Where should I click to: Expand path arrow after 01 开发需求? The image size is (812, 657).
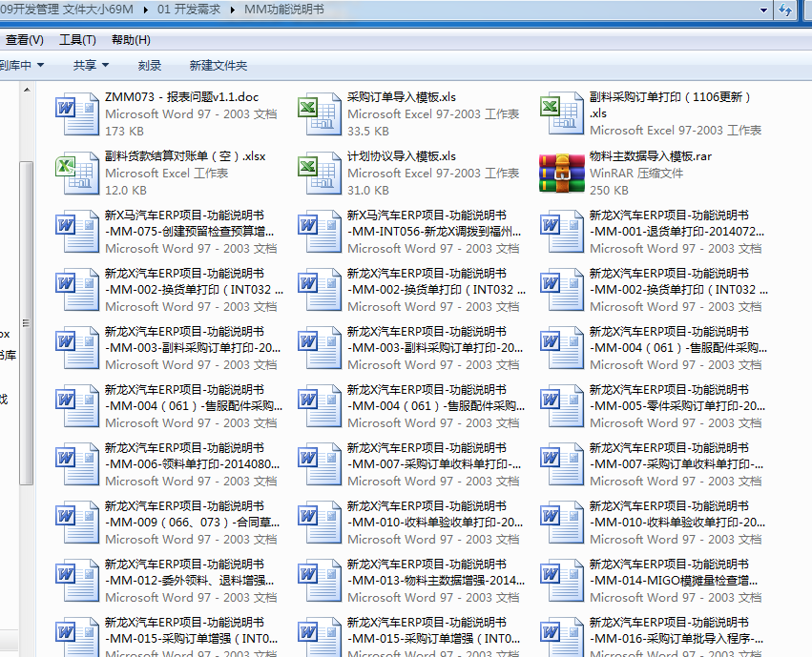point(233,10)
